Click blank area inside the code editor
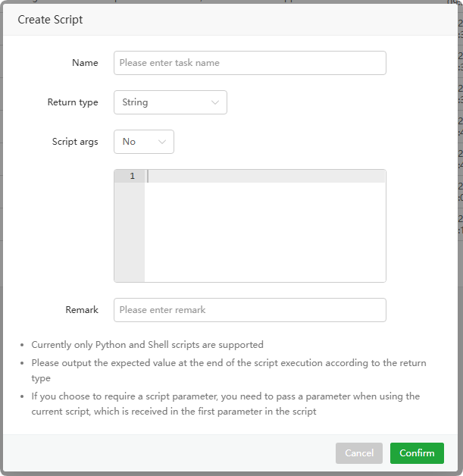Viewport: 463px width, 476px height. click(x=265, y=235)
